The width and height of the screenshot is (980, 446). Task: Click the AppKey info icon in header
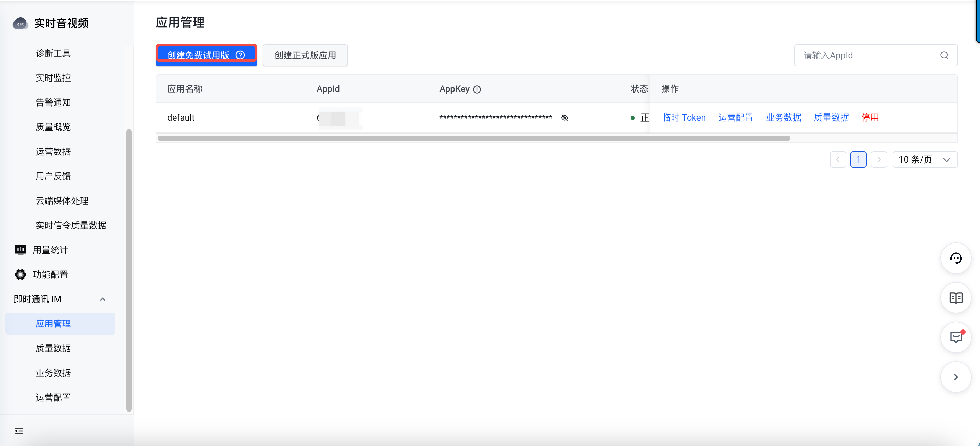tap(477, 89)
